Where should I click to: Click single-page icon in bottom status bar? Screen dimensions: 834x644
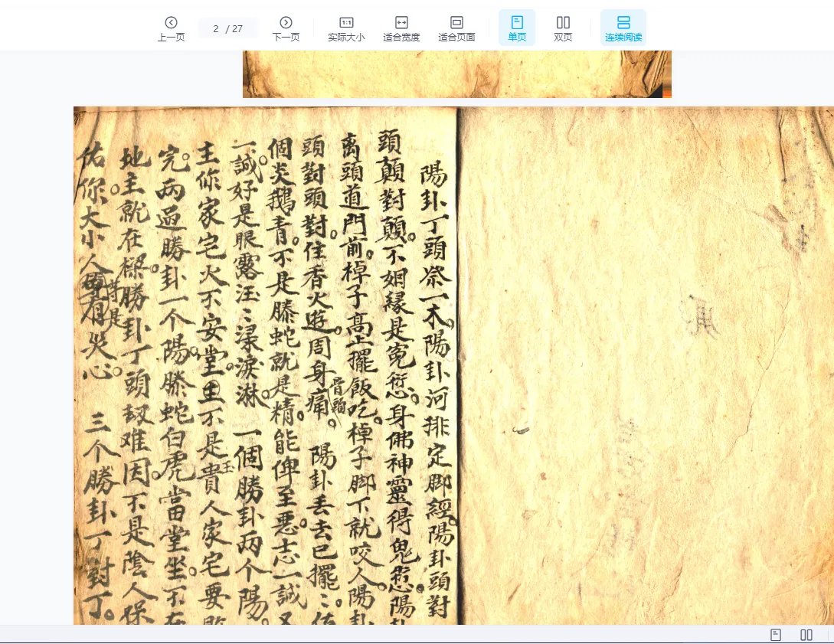point(776,634)
